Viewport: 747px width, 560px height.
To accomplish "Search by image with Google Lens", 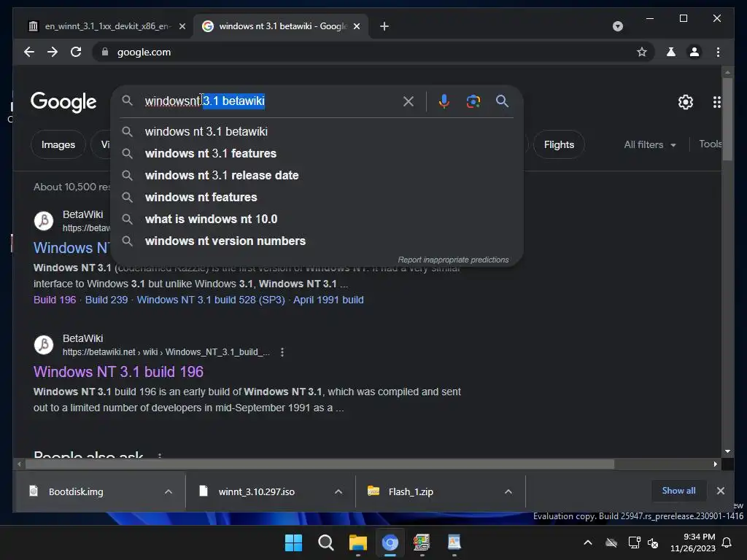I will 473,101.
